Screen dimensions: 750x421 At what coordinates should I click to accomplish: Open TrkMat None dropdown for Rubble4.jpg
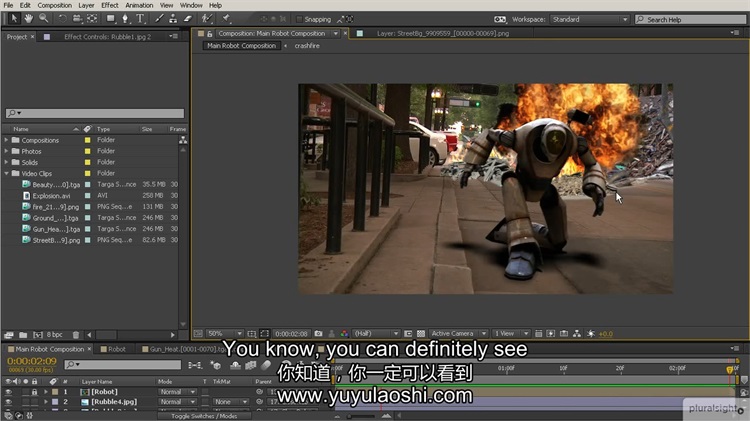pyautogui.click(x=232, y=402)
